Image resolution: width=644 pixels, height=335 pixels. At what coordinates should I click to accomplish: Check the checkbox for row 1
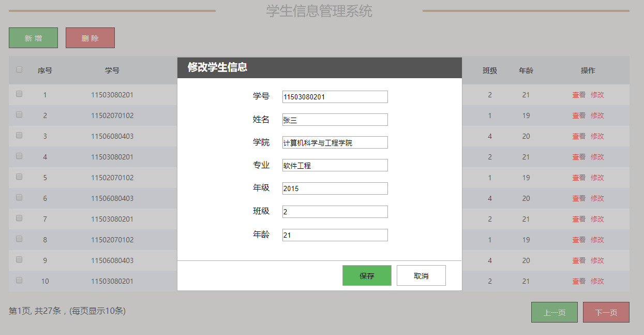19,94
